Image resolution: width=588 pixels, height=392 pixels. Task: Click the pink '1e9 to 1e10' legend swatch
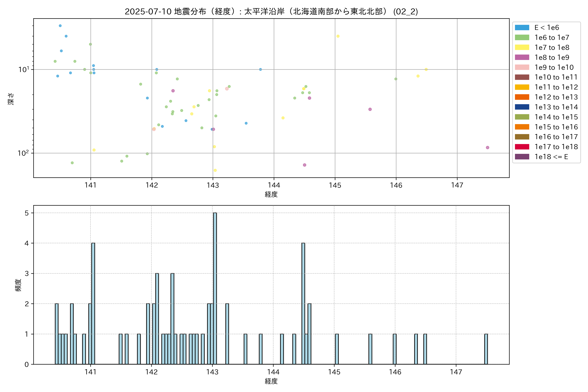[x=522, y=67]
